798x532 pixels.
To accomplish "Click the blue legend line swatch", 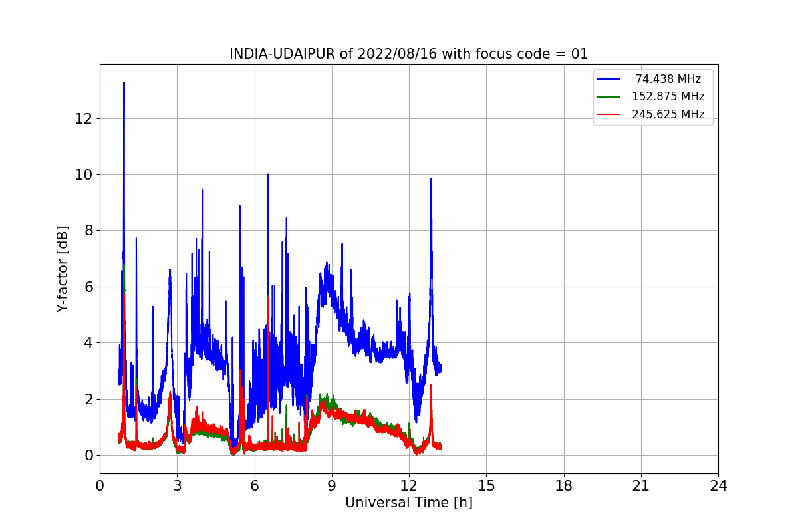I will pyautogui.click(x=608, y=79).
